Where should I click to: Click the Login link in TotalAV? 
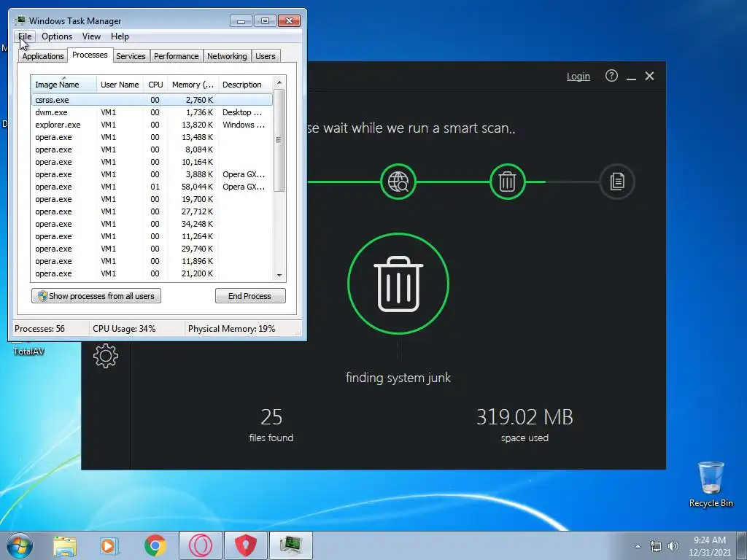pos(578,76)
